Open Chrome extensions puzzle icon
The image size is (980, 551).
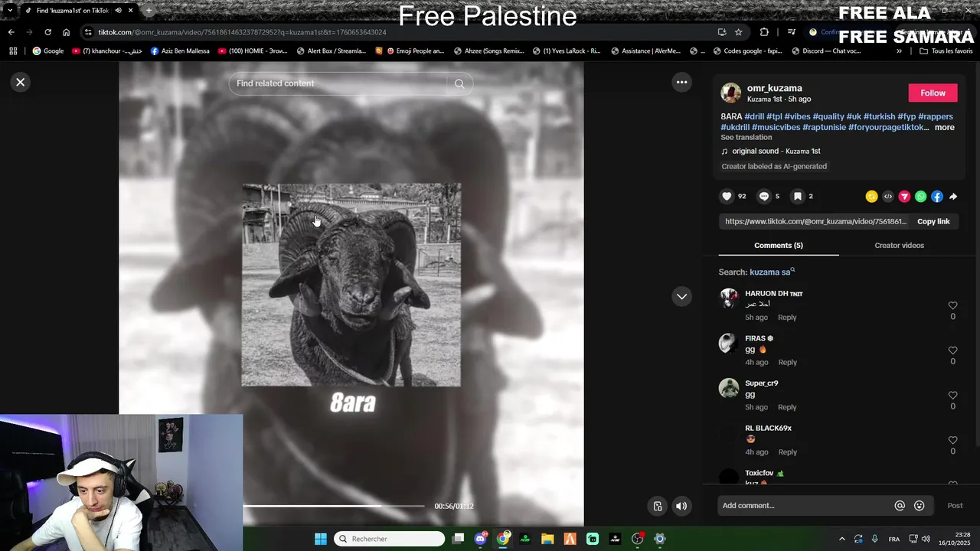[x=764, y=32]
